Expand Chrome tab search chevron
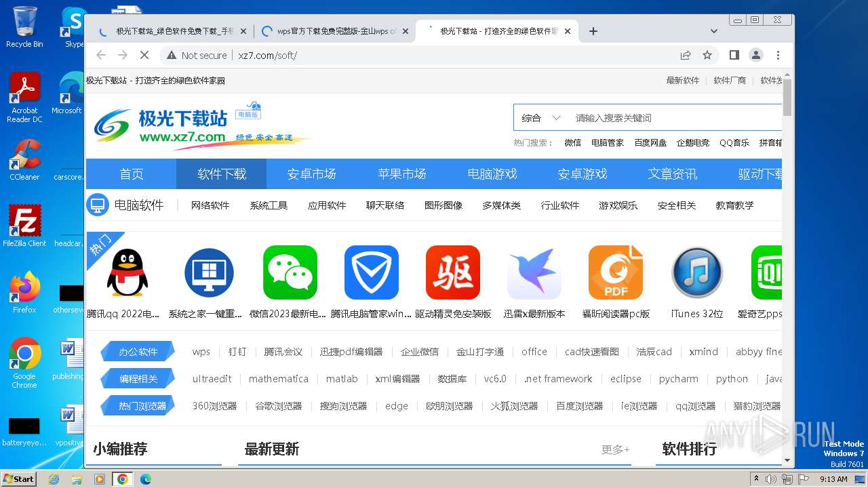This screenshot has width=868, height=488. 714,31
